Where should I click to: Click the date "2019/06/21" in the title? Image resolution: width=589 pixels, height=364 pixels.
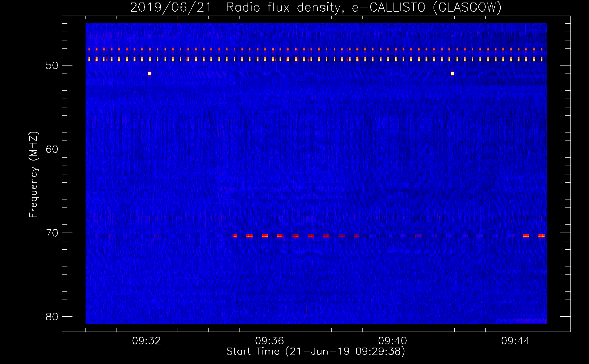[171, 7]
